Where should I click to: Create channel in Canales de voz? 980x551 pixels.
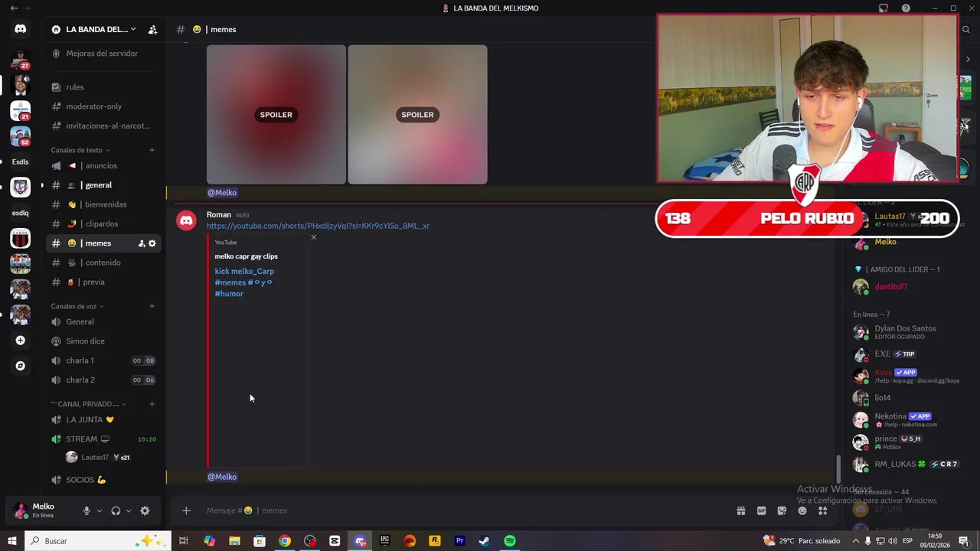[x=152, y=306]
